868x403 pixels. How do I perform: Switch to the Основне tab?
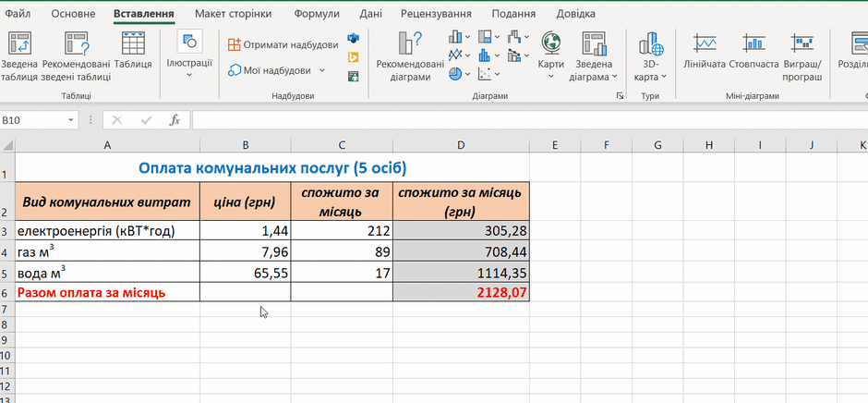point(73,14)
